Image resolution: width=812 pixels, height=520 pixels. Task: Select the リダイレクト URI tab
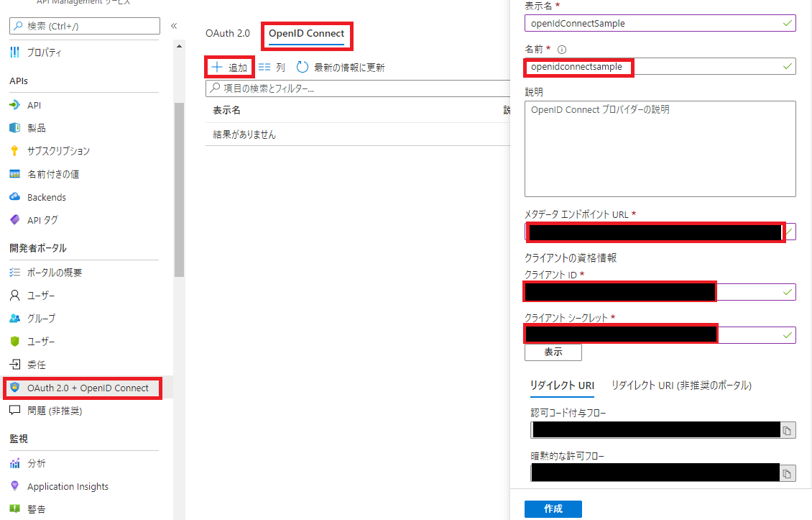coord(562,386)
